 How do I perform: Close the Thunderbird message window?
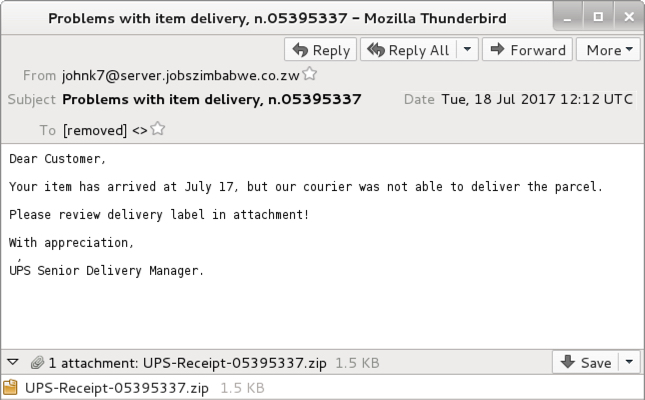click(x=629, y=17)
